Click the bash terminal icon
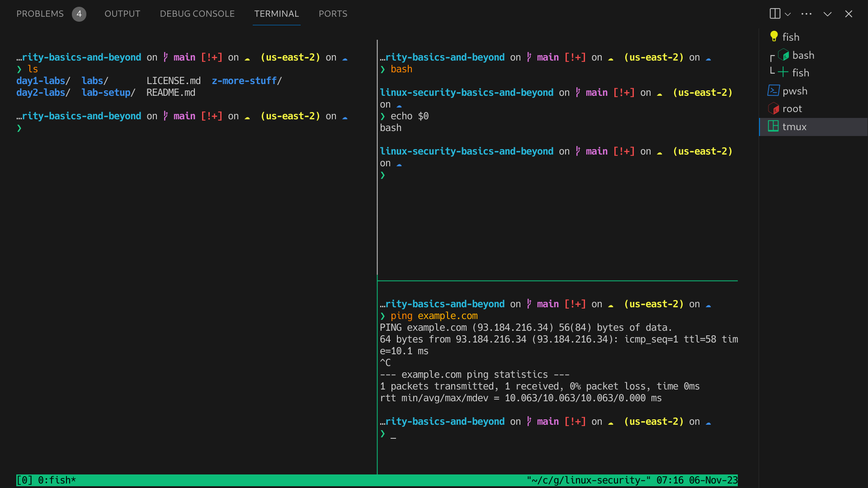868x488 pixels. click(784, 55)
